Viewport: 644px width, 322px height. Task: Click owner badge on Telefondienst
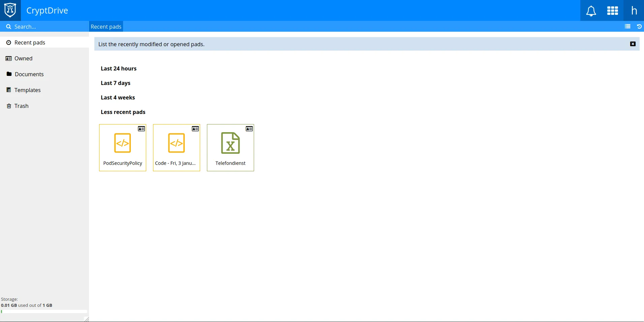(249, 129)
